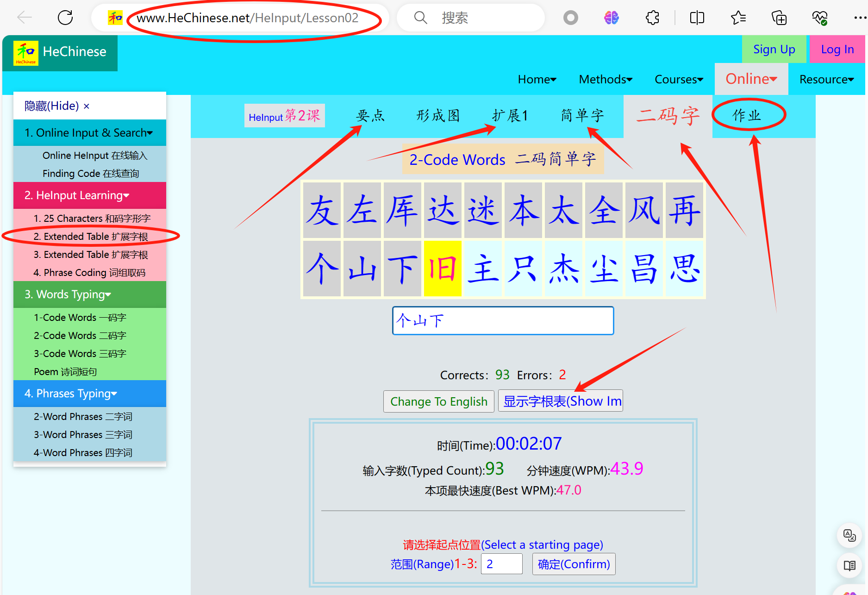Open 要点 tab
Screen dimensions: 868x595
[370, 116]
